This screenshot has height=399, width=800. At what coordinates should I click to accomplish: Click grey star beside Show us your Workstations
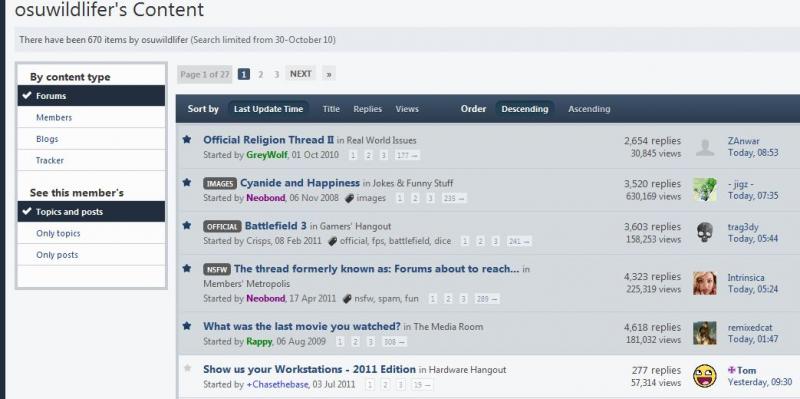[187, 368]
